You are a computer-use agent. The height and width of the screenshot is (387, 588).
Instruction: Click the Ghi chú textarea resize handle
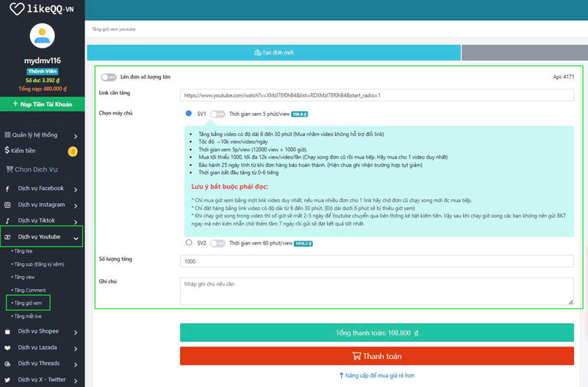(570, 302)
